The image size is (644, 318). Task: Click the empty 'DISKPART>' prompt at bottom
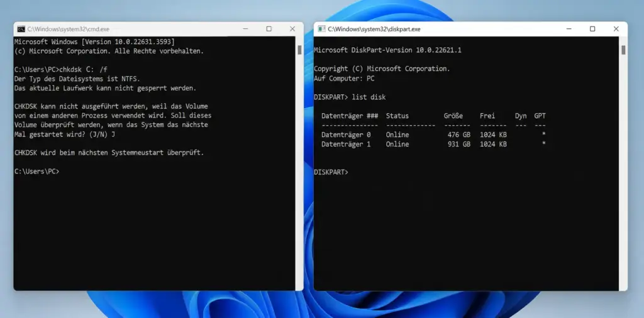(x=331, y=172)
